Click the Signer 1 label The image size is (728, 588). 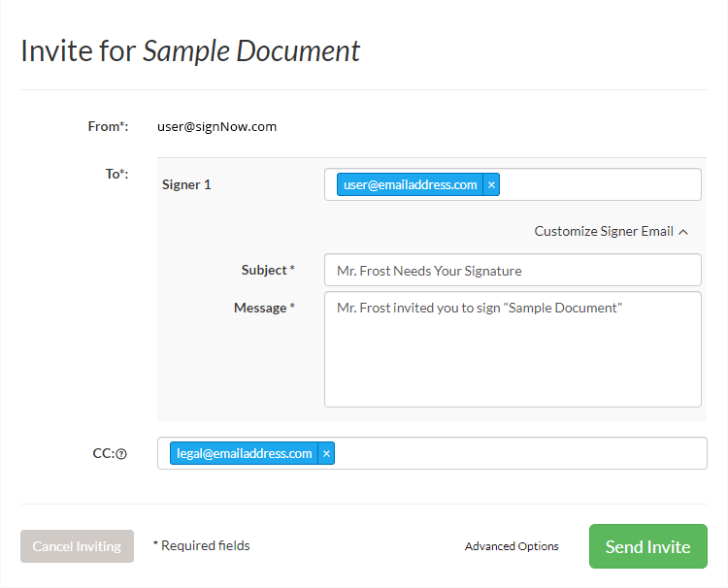click(x=186, y=184)
